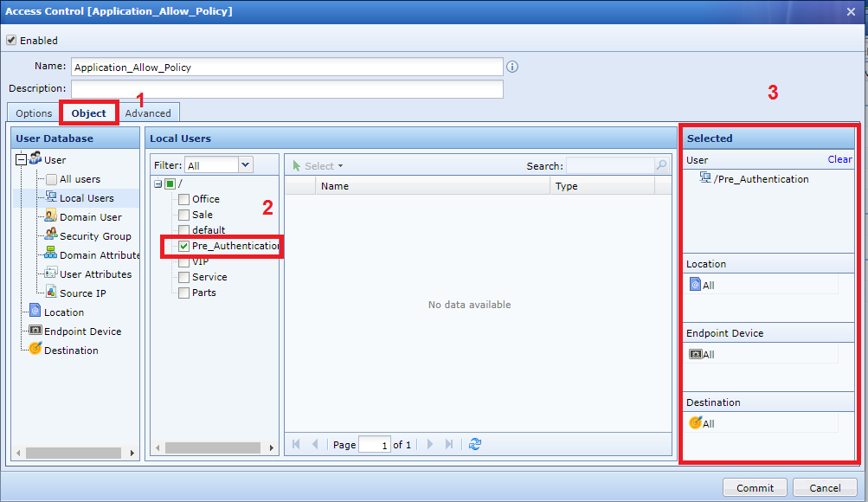Viewport: 868px width, 502px height.
Task: Switch to the Options tab
Action: (34, 113)
